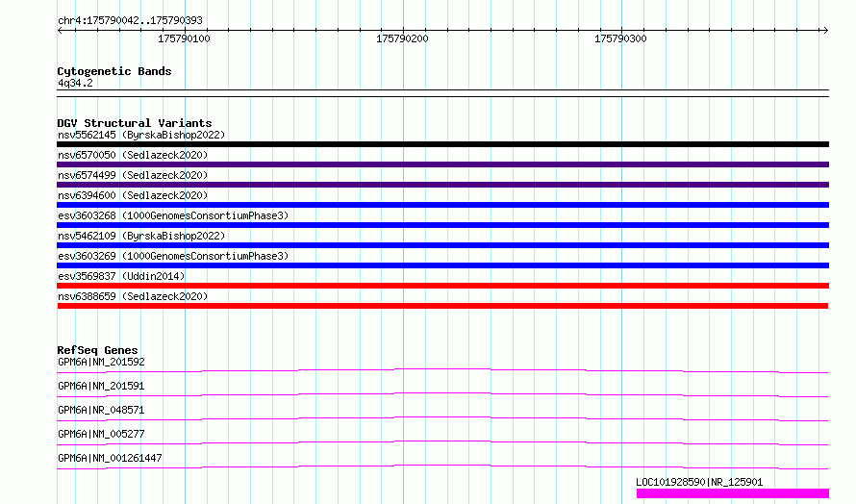This screenshot has width=856, height=504.
Task: Click the magenta exon block of LOC101928590
Action: click(x=733, y=493)
